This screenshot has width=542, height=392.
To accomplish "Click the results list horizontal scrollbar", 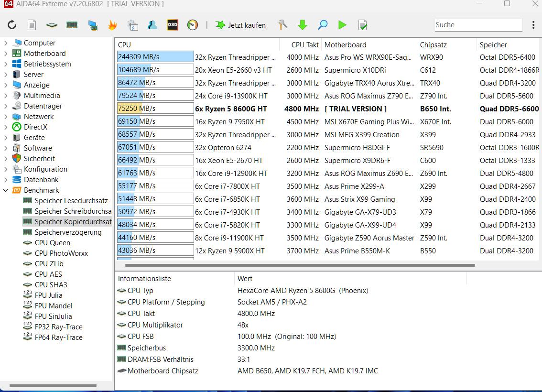I will tap(300, 265).
